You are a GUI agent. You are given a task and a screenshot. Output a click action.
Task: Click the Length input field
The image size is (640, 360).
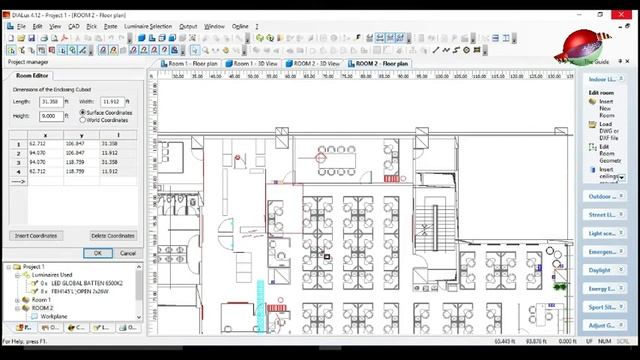(x=51, y=102)
